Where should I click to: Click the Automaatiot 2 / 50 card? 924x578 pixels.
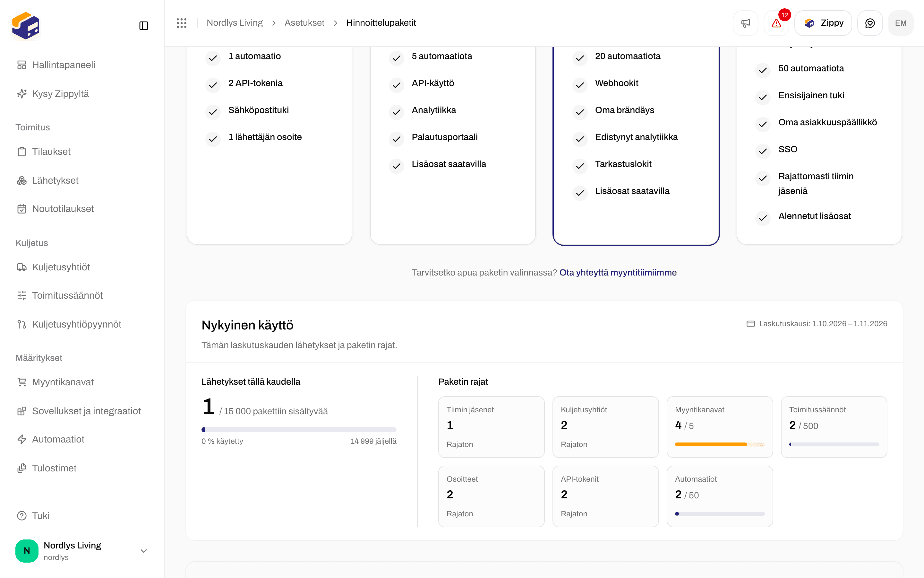click(x=720, y=496)
